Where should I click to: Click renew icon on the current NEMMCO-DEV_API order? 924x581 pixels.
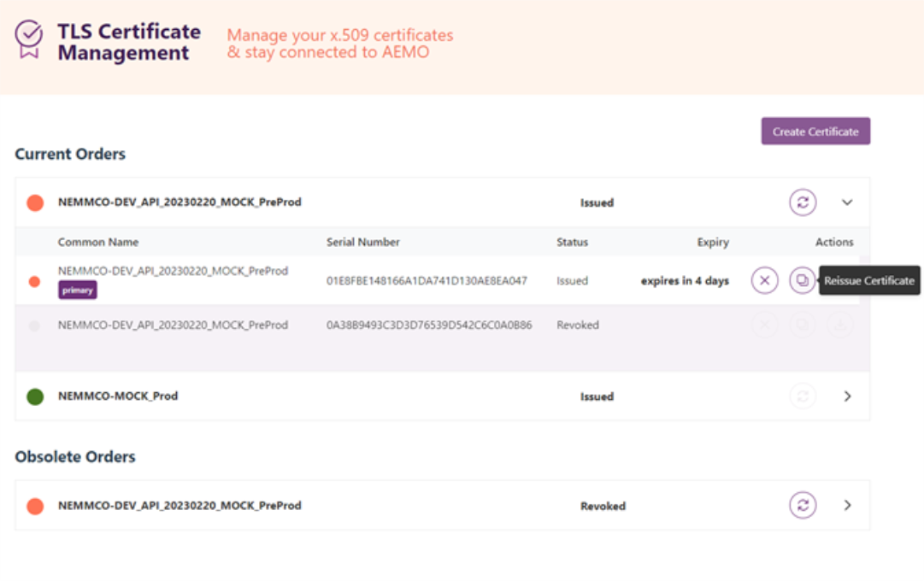click(x=802, y=202)
